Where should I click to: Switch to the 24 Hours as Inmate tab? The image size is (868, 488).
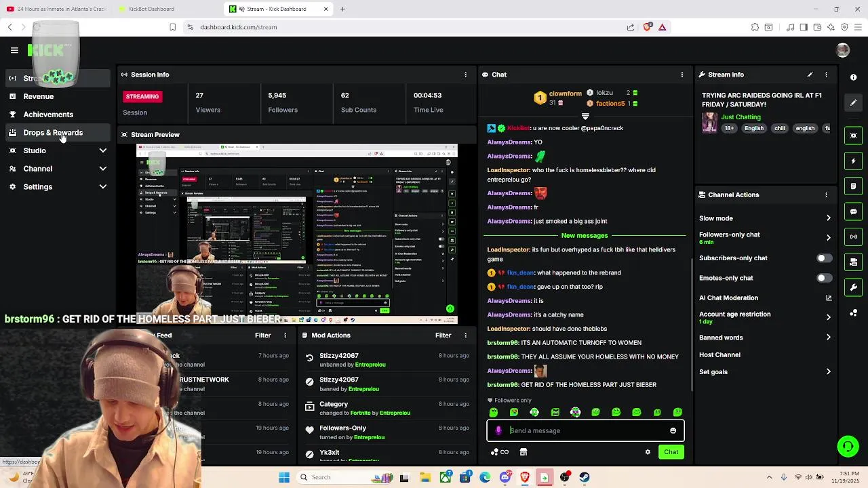(56, 9)
